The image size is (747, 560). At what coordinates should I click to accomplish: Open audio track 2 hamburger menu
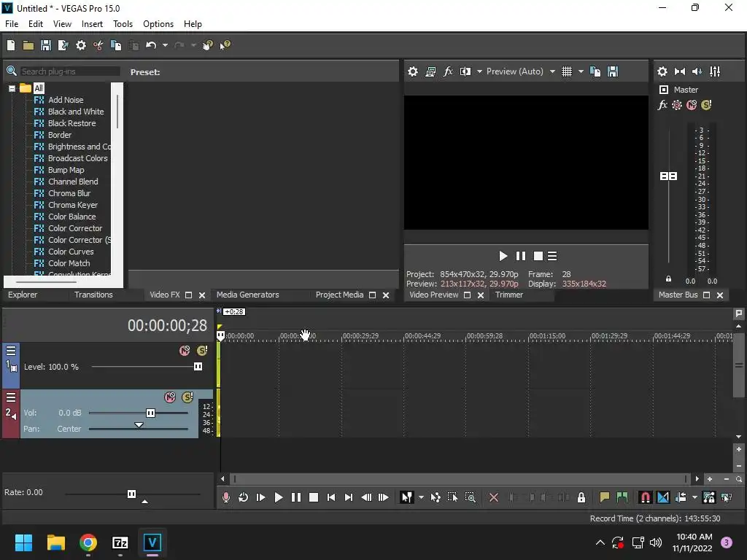[x=11, y=397]
